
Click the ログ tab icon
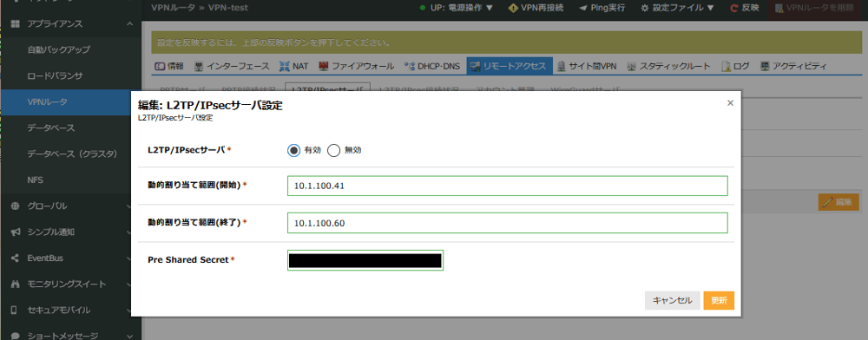tap(727, 66)
